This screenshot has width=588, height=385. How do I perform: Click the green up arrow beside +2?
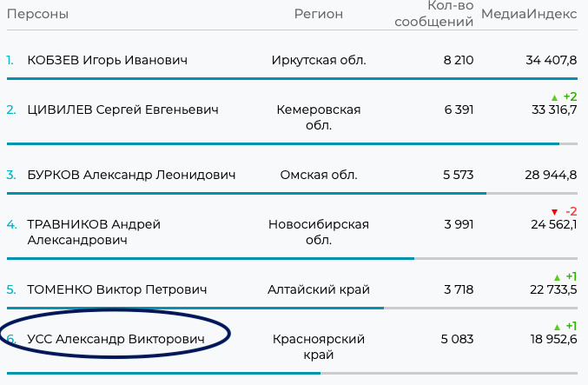(554, 97)
